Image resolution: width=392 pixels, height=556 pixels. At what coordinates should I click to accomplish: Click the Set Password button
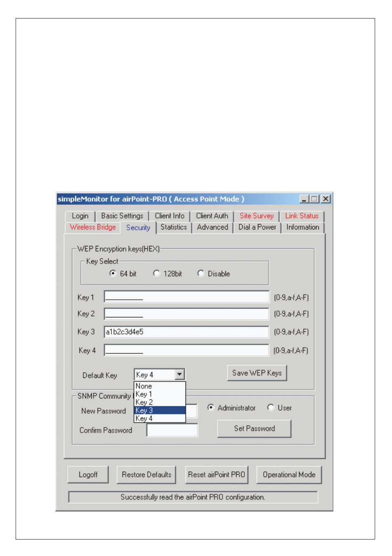tap(254, 429)
